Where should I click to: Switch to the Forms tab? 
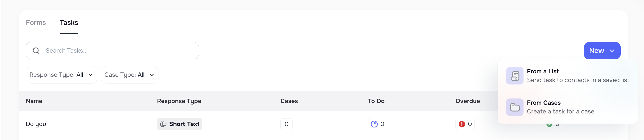[x=36, y=23]
